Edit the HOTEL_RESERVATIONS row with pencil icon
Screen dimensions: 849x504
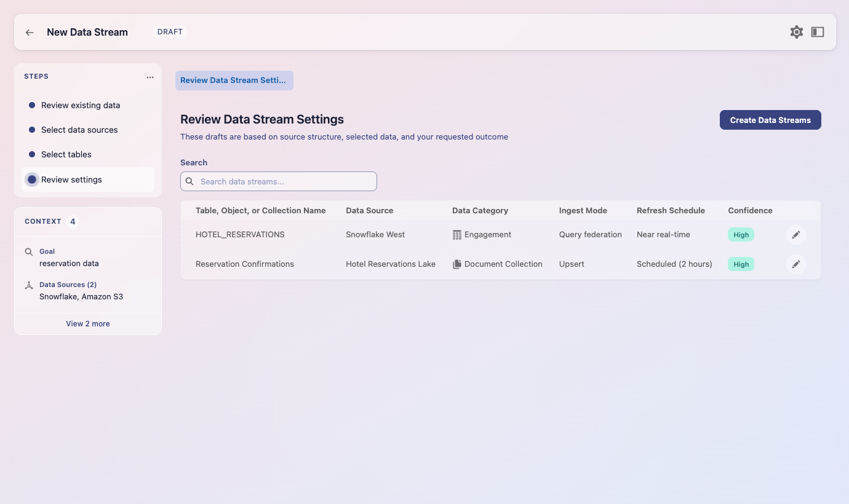[x=796, y=235]
